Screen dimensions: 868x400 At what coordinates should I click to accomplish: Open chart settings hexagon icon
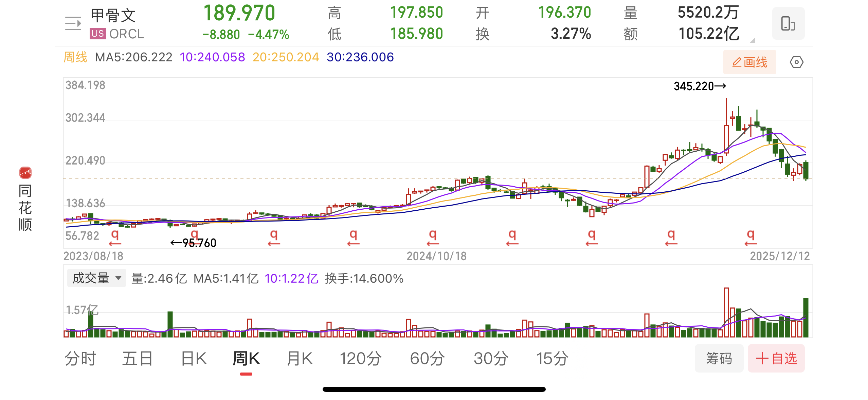(x=796, y=62)
